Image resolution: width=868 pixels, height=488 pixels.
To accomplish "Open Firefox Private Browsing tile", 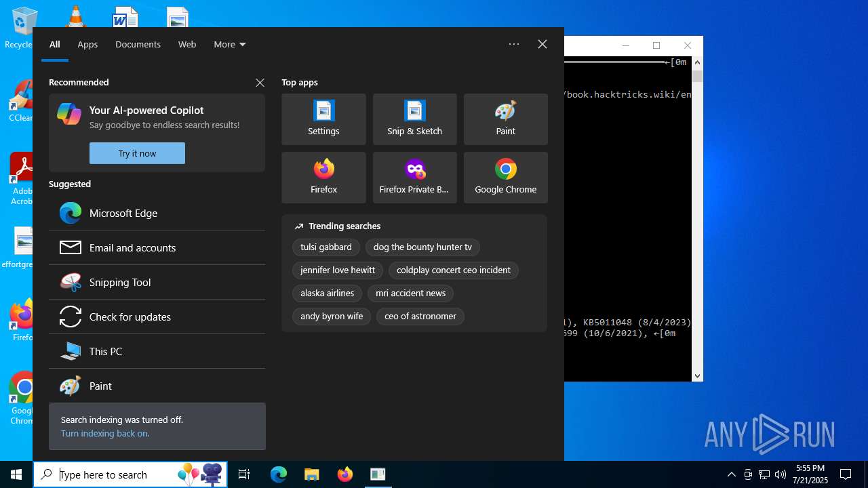I will tap(414, 178).
